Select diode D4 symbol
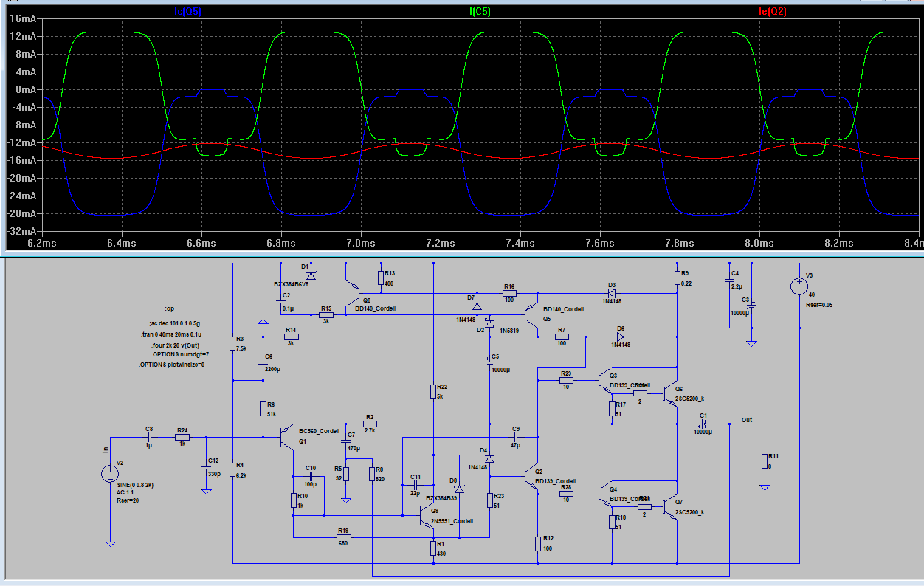 [x=489, y=458]
